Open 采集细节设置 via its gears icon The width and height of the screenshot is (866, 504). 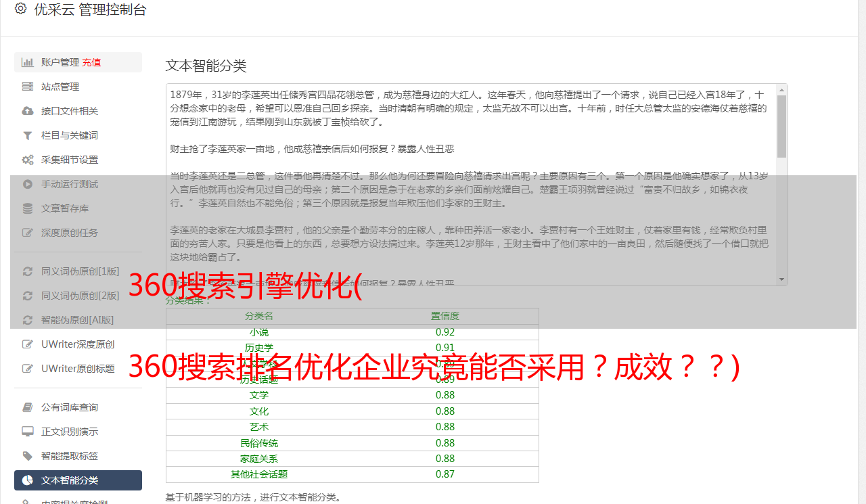point(28,160)
